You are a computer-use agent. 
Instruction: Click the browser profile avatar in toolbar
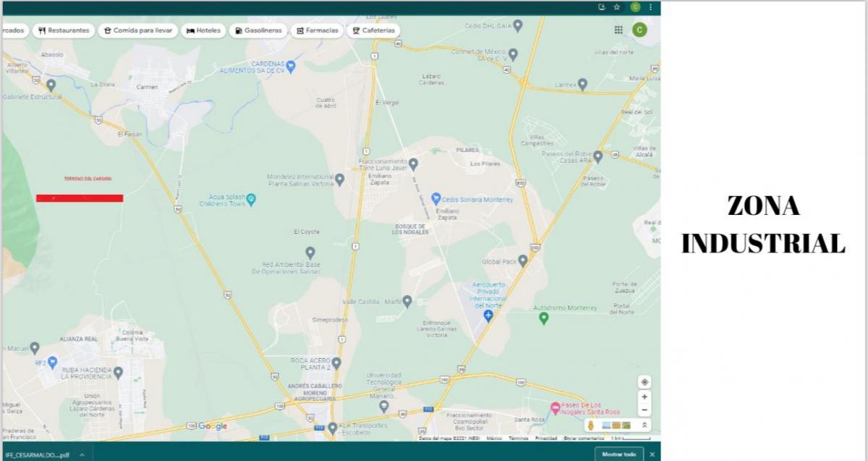[x=635, y=7]
